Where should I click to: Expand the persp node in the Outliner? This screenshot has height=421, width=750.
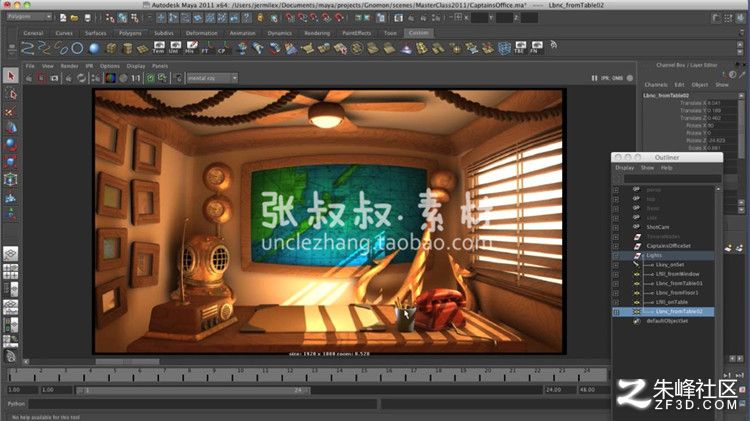(x=616, y=190)
